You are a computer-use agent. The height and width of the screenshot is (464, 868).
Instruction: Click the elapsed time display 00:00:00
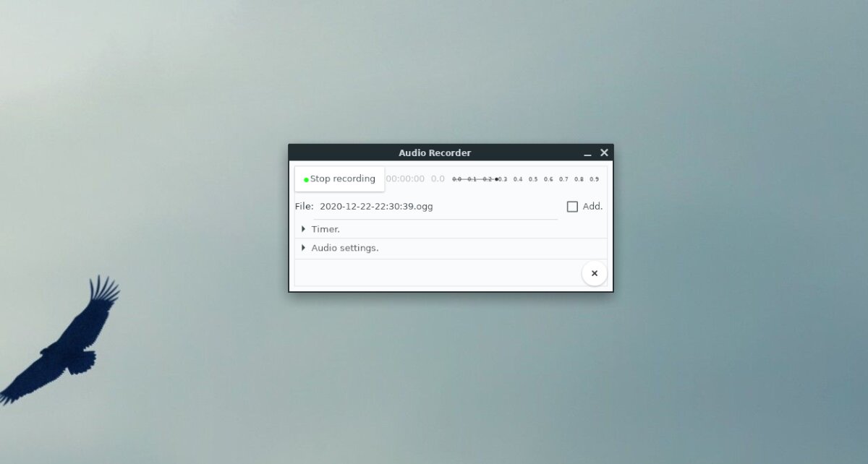click(406, 179)
